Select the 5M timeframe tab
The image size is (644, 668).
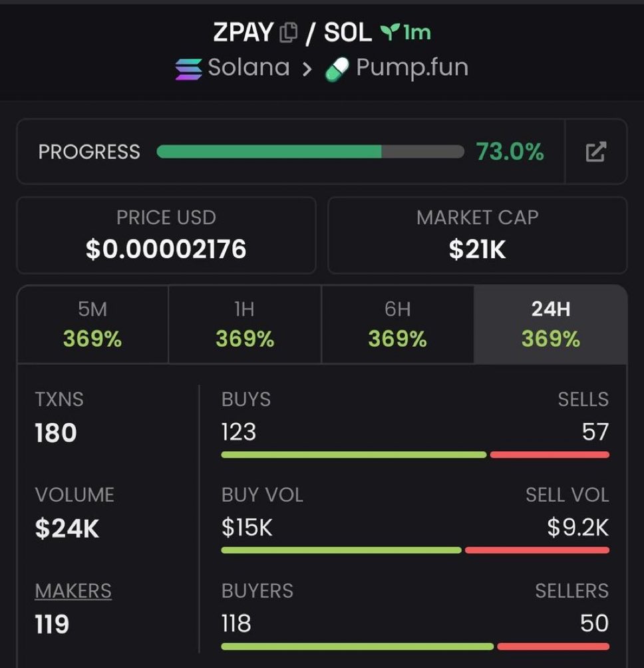92,325
